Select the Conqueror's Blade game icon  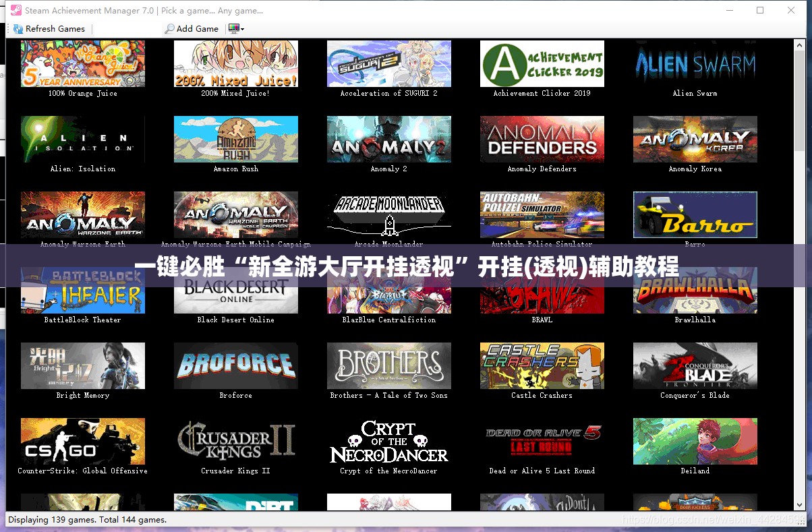(x=695, y=365)
